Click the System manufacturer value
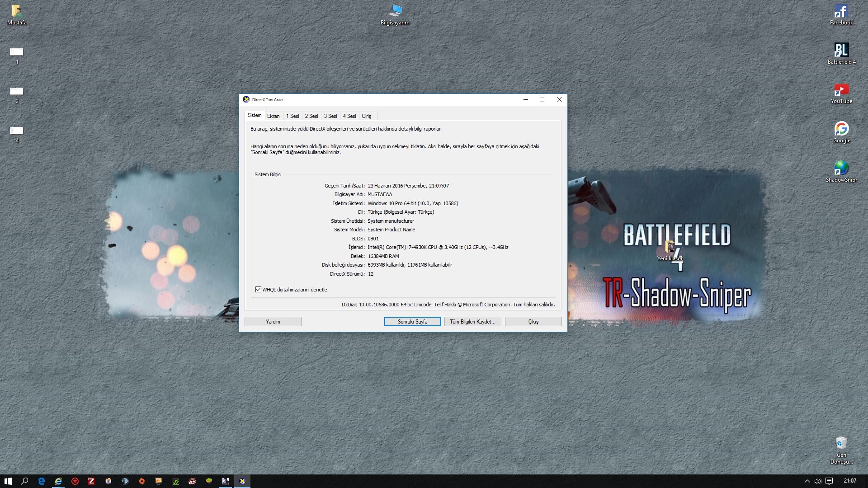 coord(391,221)
